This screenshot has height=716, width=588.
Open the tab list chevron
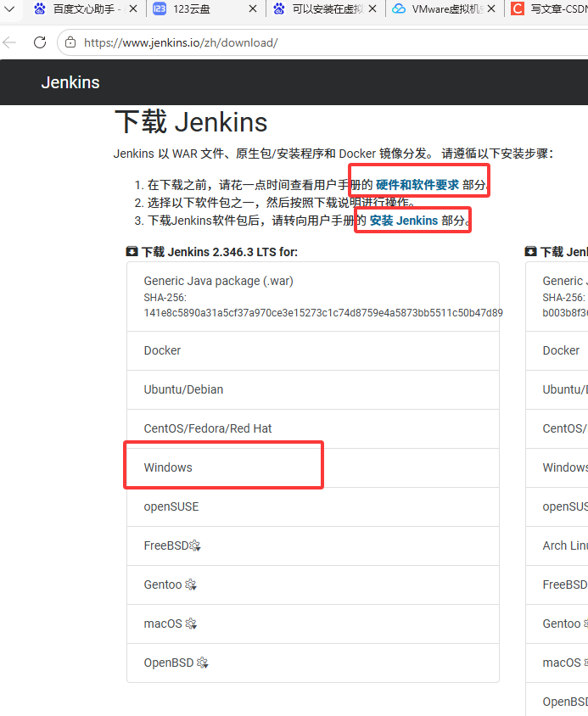pos(9,8)
